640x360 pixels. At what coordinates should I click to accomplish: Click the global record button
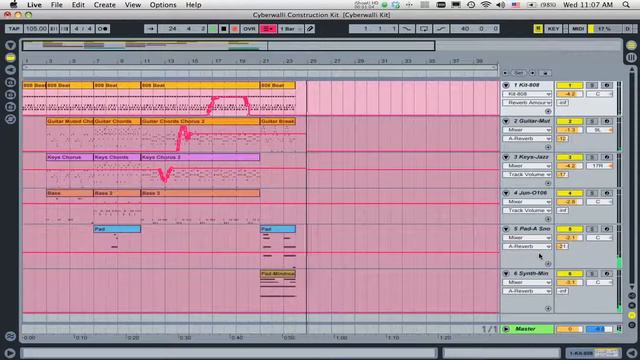[x=234, y=29]
